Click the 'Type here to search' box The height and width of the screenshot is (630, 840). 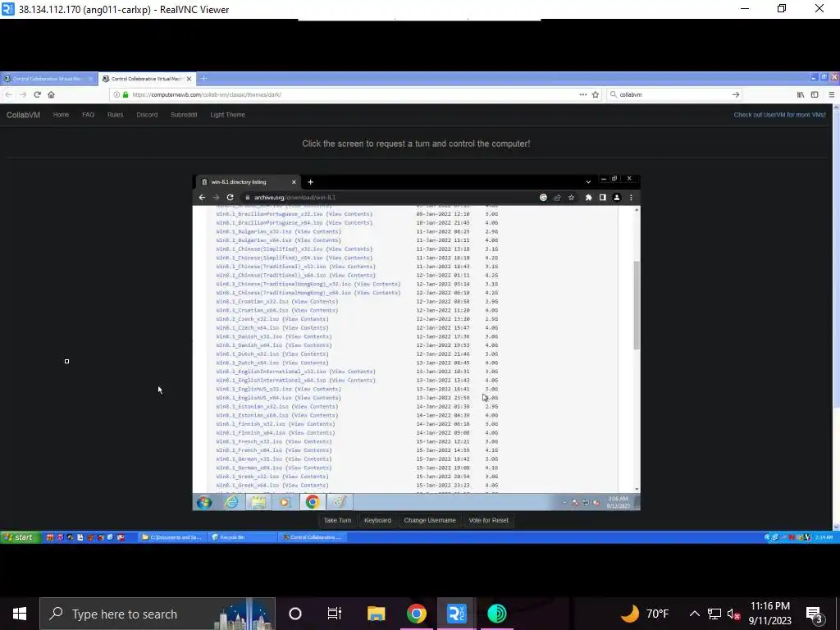coord(157,614)
